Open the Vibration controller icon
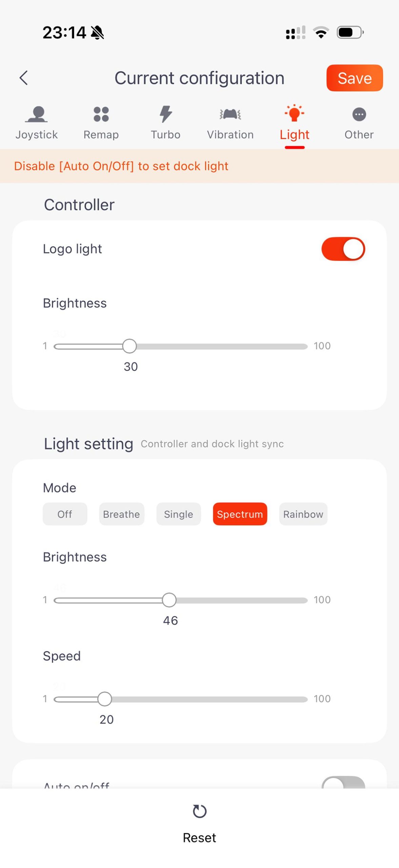399x868 pixels. [x=230, y=114]
